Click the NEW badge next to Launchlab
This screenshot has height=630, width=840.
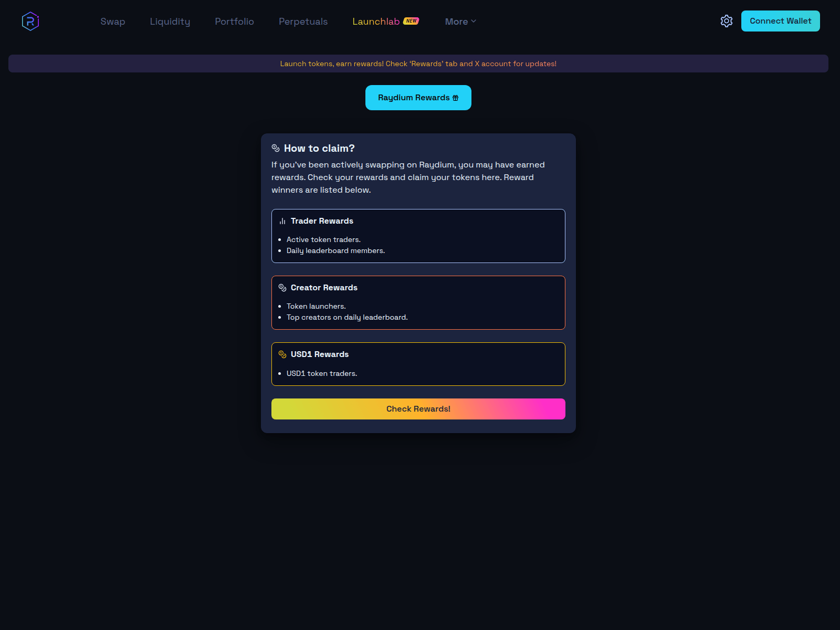[411, 21]
